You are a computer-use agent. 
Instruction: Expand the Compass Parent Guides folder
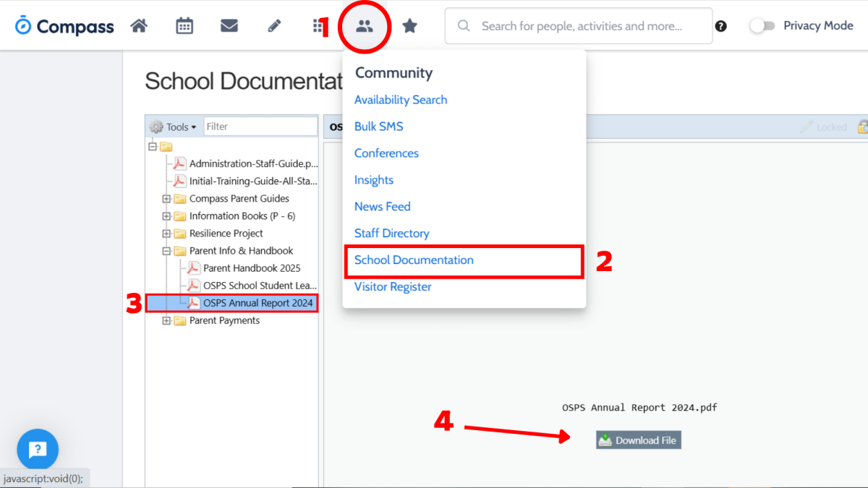click(166, 199)
